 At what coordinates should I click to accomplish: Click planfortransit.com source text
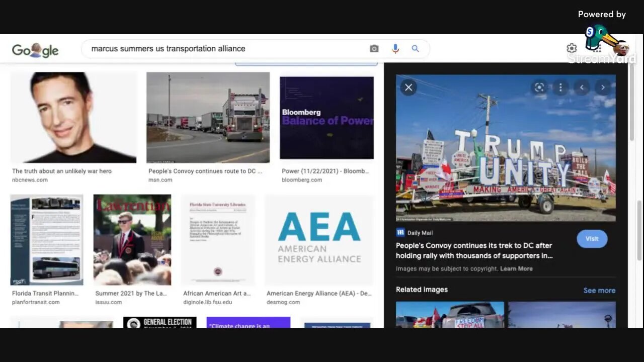pos(36,302)
